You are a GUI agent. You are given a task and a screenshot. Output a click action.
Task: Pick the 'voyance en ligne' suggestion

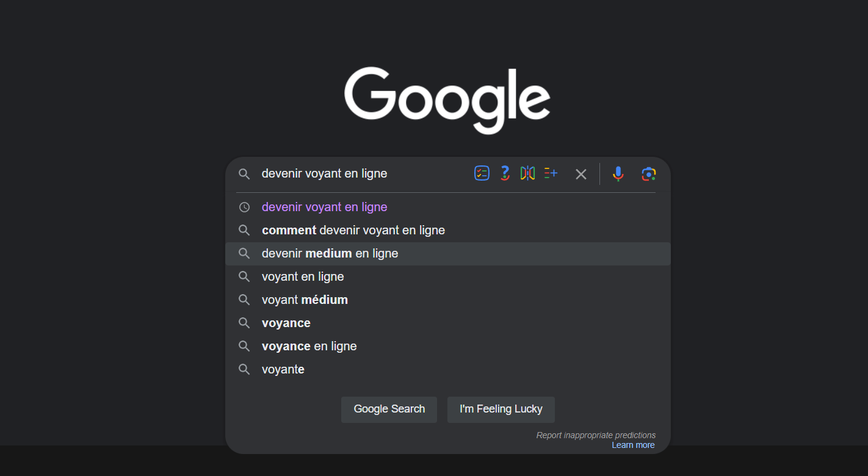pos(448,346)
